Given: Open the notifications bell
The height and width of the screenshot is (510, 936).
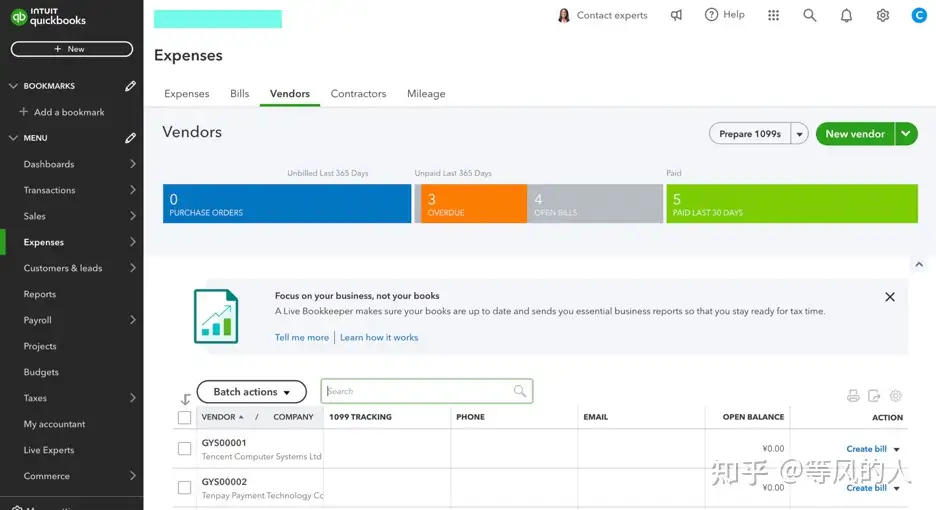Looking at the screenshot, I should 846,16.
